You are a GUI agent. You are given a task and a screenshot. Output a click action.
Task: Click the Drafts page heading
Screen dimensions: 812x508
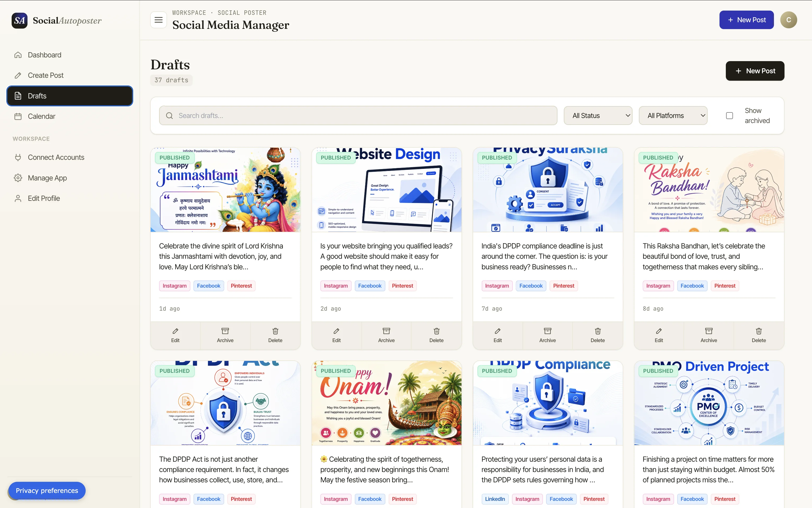click(x=170, y=65)
